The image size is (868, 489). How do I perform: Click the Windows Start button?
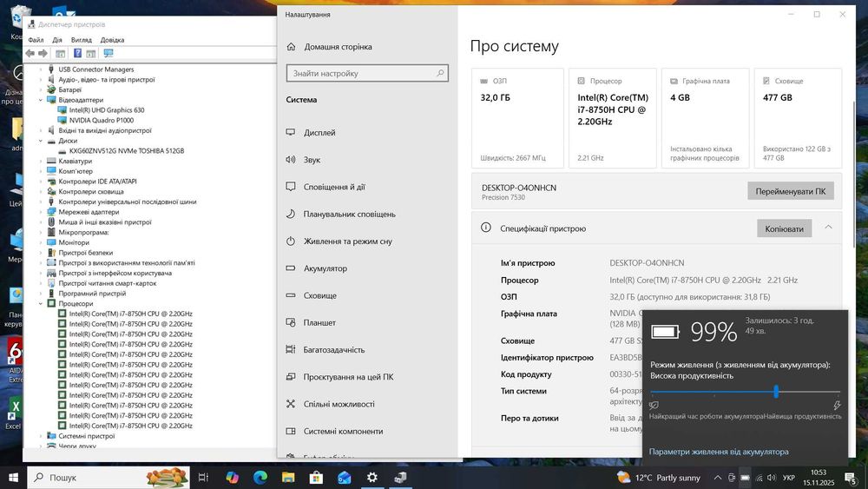(x=13, y=477)
